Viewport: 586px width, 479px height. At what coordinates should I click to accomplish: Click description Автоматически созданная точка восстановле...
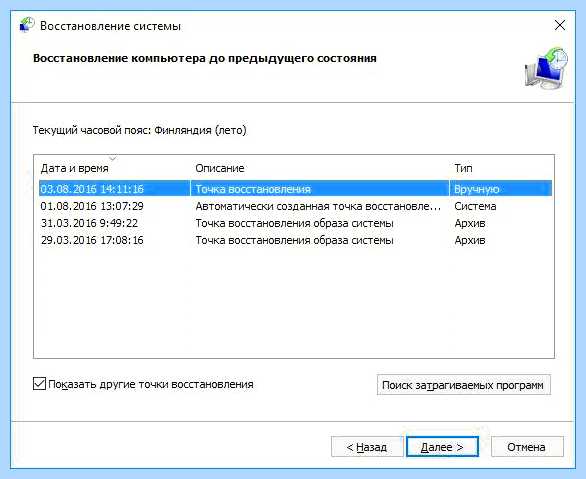(318, 206)
